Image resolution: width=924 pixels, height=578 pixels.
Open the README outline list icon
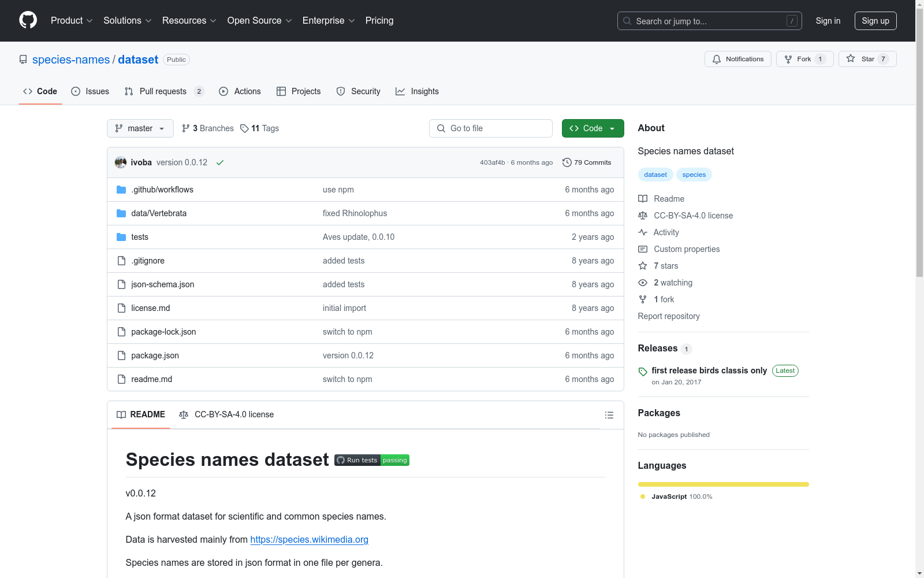[609, 415]
